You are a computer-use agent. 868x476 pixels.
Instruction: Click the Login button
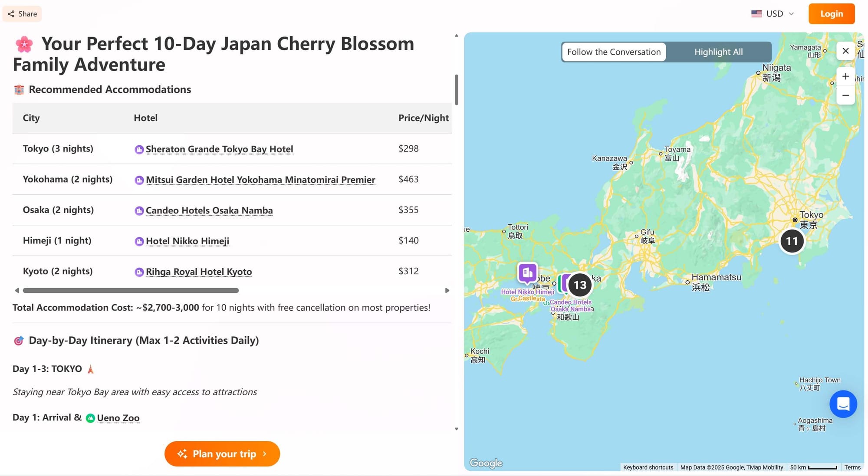tap(831, 14)
